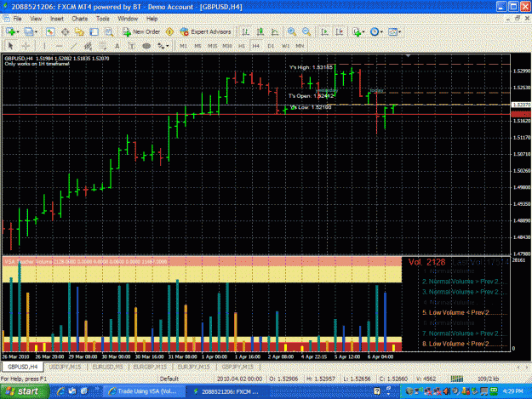Viewport: 532px width, 399px height.
Task: Select the trendline drawing tool
Action: coord(73,46)
